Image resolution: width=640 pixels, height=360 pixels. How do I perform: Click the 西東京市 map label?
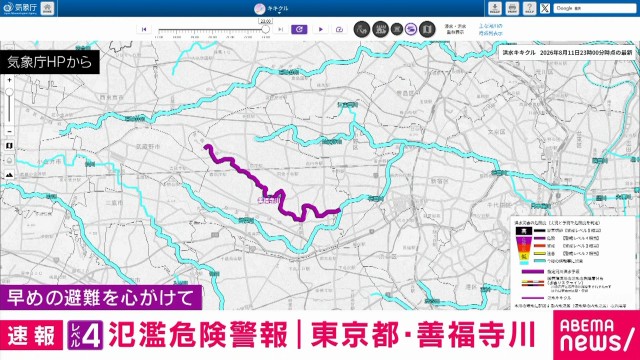pos(111,97)
